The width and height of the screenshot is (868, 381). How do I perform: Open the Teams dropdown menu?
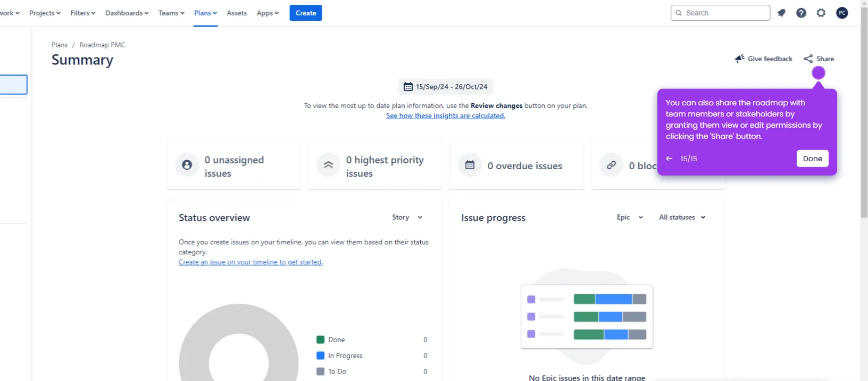click(x=171, y=13)
